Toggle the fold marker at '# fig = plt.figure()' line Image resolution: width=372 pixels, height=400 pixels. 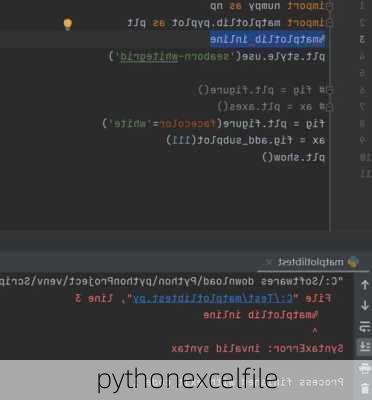[x=330, y=90]
